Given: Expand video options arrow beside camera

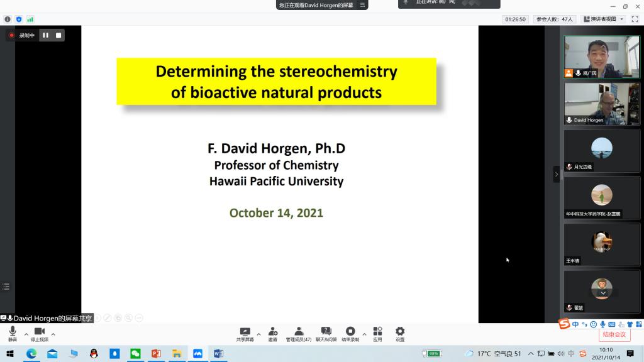Looking at the screenshot, I should 53,334.
